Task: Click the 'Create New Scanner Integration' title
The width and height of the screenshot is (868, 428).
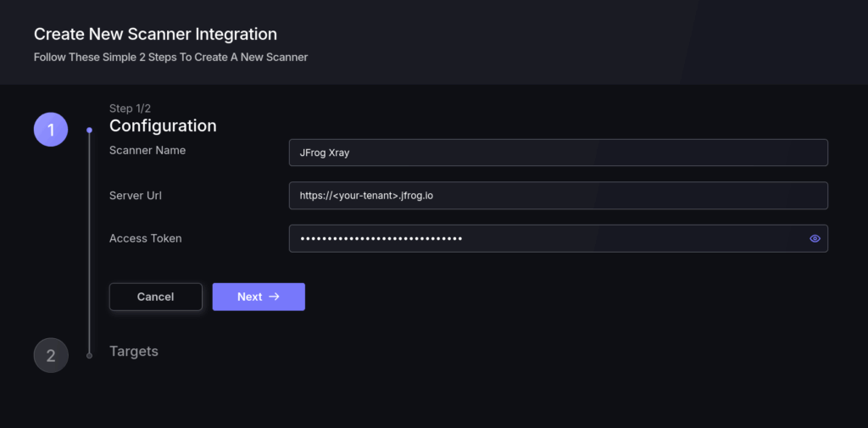Action: coord(155,35)
